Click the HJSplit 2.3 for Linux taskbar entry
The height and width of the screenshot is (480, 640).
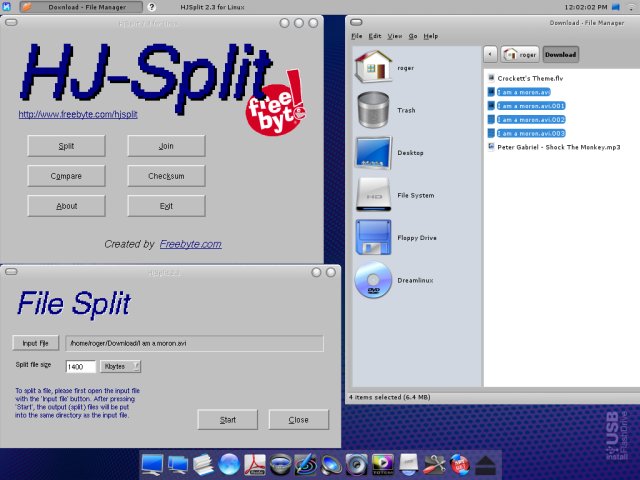[x=212, y=7]
